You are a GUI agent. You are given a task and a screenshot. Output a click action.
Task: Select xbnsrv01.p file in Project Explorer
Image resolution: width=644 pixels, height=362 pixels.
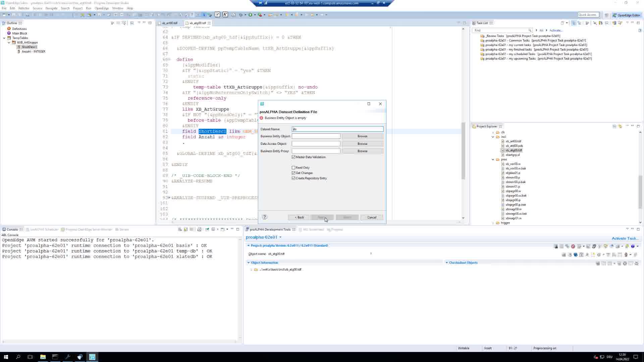513,187
